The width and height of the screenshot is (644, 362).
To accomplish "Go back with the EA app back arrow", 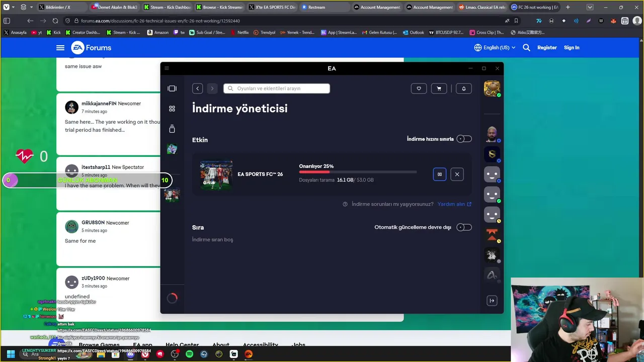I will tap(198, 88).
